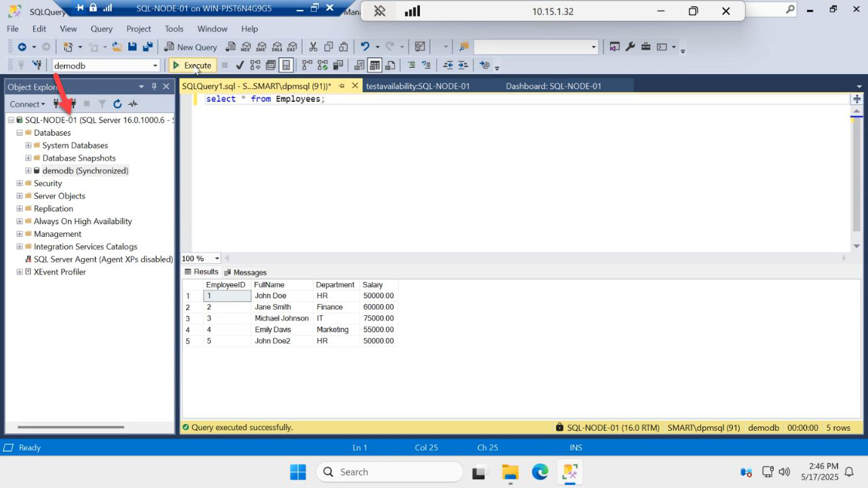Click the Paste icon in the toolbar
This screenshot has height=488, width=868.
click(343, 46)
